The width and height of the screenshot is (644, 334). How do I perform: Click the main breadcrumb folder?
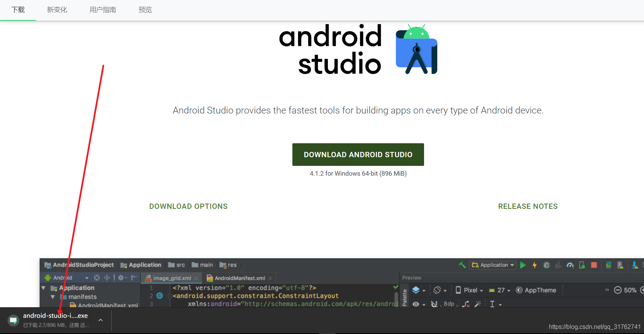(202, 265)
